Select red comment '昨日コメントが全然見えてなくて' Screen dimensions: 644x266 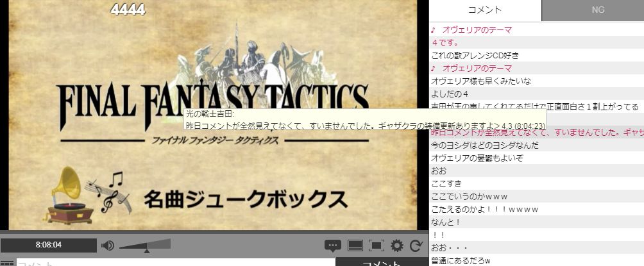click(536, 132)
